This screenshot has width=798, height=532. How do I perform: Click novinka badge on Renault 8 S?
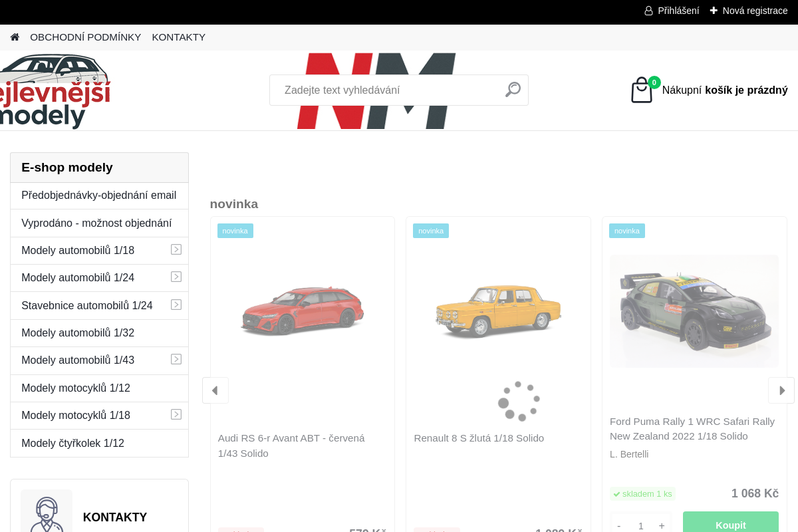coord(431,231)
